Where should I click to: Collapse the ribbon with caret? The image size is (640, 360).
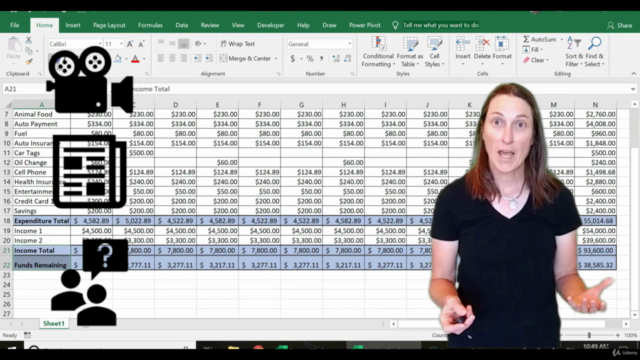click(633, 74)
